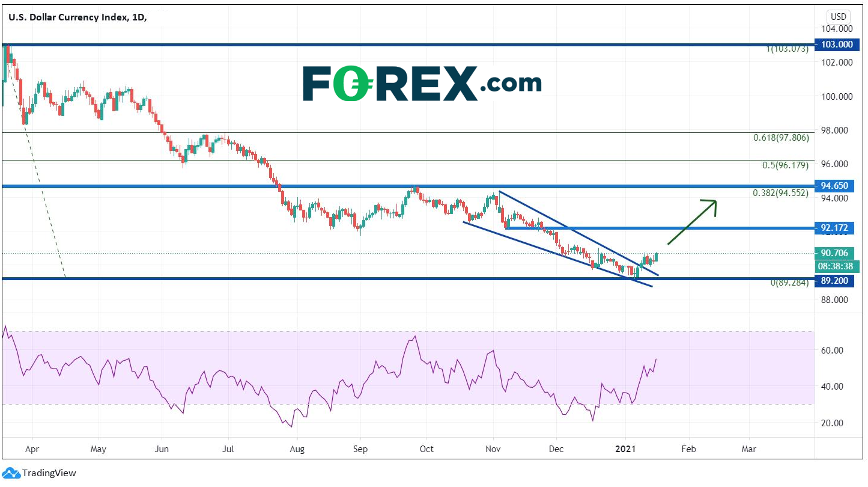Click the current price label 90.706
Viewport: 868px width, 487px height.
coord(834,253)
